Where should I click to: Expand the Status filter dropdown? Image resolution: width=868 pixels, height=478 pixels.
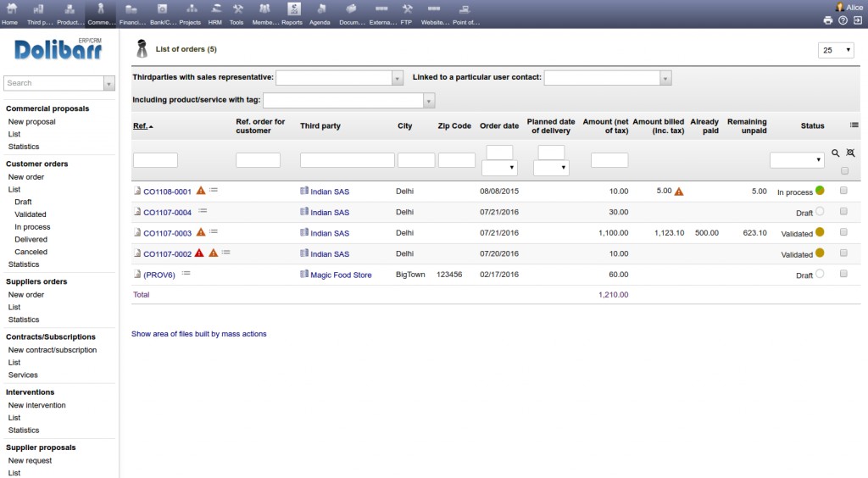coord(797,159)
